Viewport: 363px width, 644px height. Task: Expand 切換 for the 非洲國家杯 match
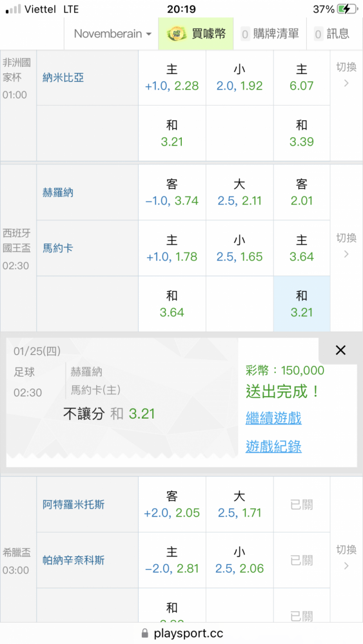(x=346, y=75)
